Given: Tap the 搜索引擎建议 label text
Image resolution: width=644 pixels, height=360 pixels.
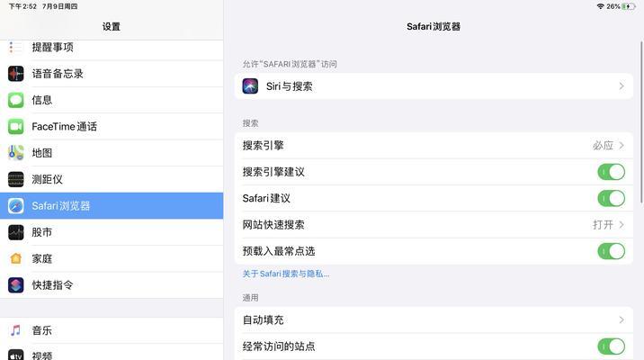Looking at the screenshot, I should click(x=273, y=172).
